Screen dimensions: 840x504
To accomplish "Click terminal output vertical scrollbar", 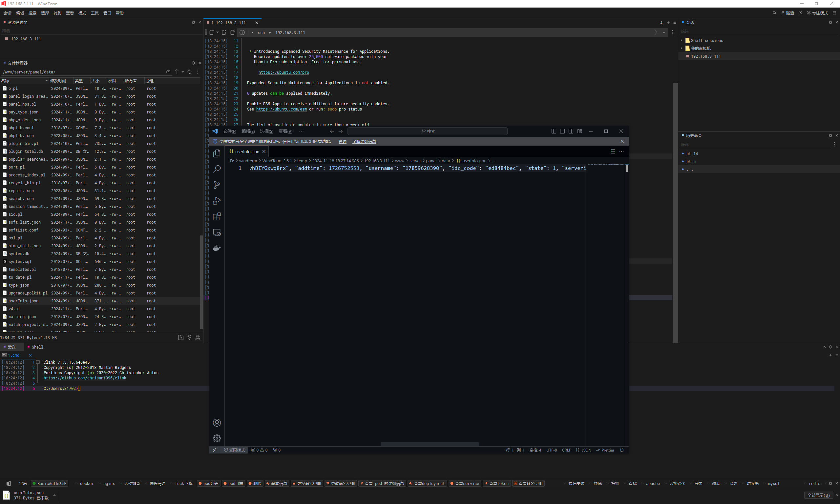I will pos(675,212).
